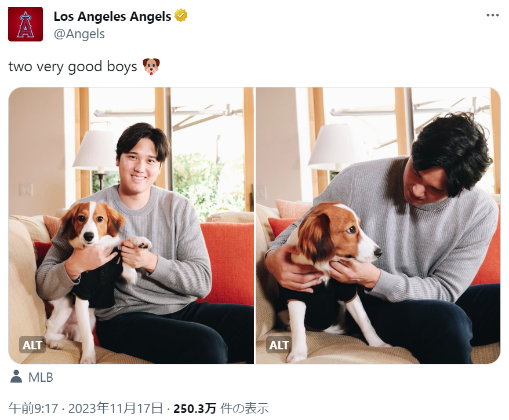Image resolution: width=509 pixels, height=420 pixels.
Task: Click the 午前9:17 timestamp
Action: pyautogui.click(x=33, y=408)
